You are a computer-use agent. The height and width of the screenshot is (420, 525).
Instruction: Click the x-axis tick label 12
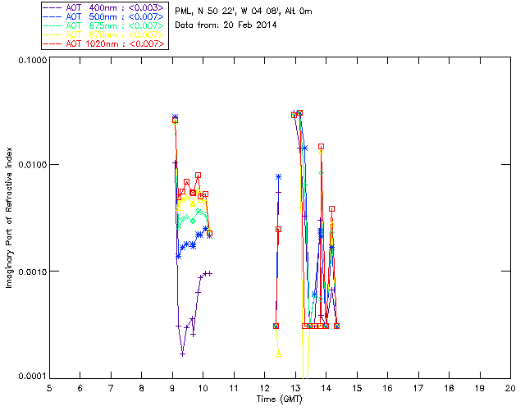tap(264, 388)
